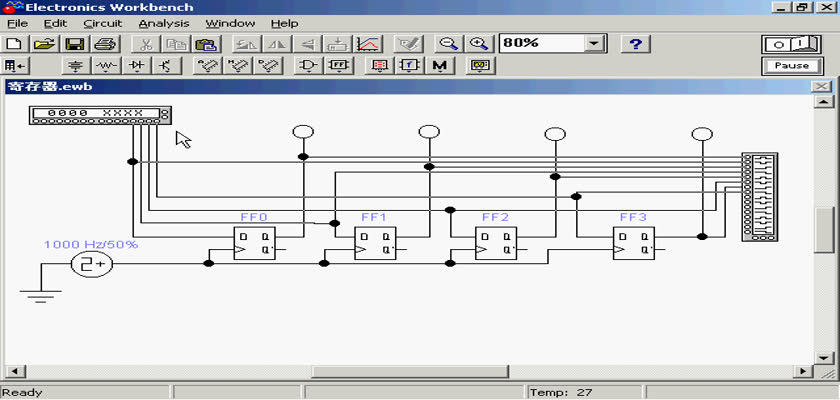Open the Basic resistor parts bin

tap(107, 66)
